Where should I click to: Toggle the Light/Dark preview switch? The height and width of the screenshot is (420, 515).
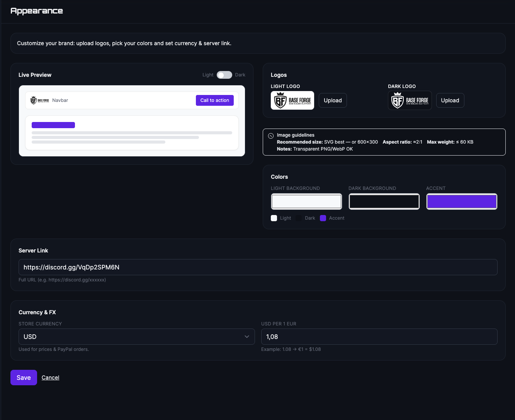tap(224, 75)
